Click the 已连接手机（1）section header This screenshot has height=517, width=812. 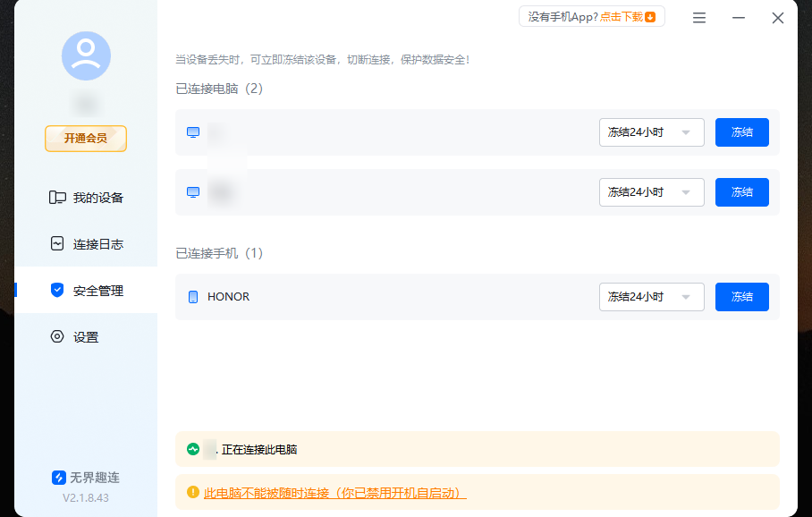click(x=219, y=253)
